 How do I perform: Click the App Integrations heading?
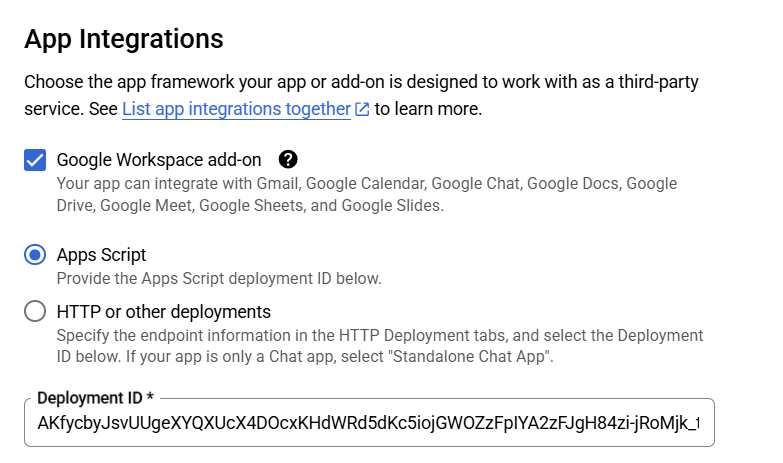pyautogui.click(x=124, y=39)
